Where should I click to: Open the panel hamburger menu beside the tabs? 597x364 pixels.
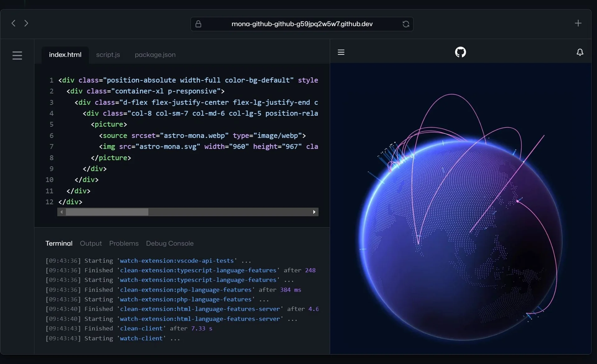click(x=341, y=52)
